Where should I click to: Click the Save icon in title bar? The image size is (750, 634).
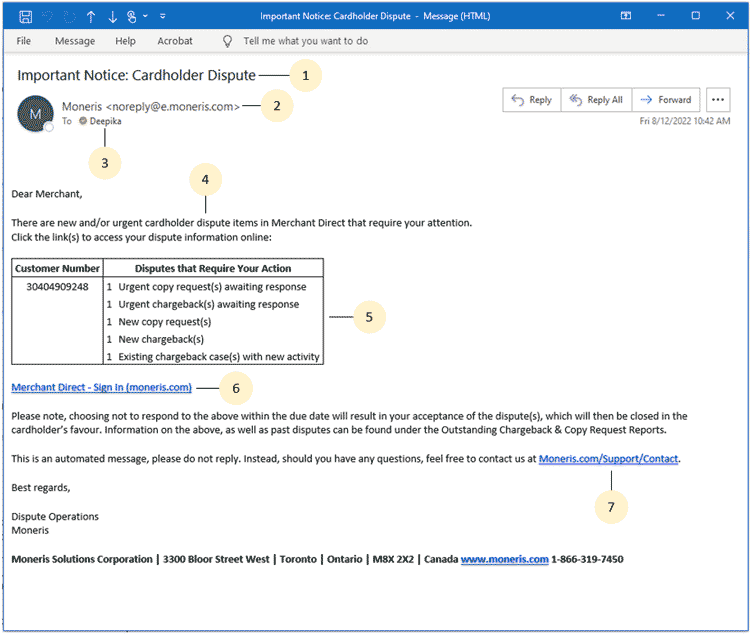(x=25, y=17)
